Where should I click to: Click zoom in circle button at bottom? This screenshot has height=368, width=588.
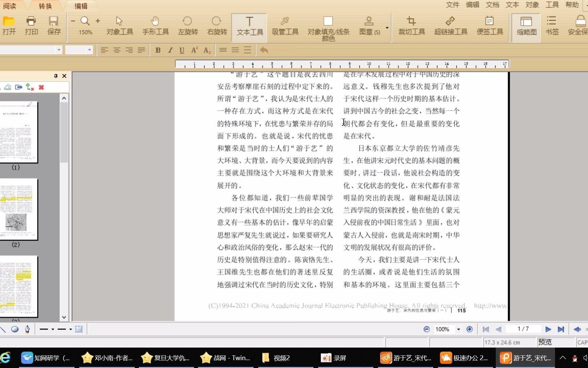[470, 329]
